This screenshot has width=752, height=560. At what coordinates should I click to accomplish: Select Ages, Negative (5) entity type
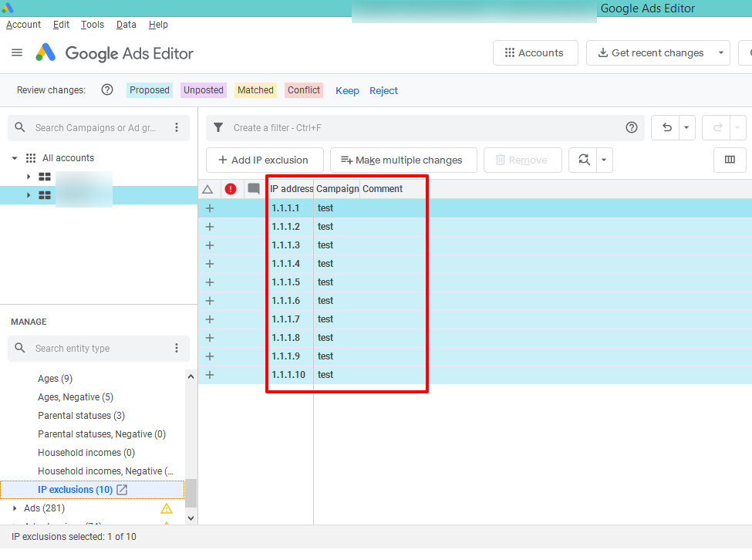pyautogui.click(x=76, y=397)
